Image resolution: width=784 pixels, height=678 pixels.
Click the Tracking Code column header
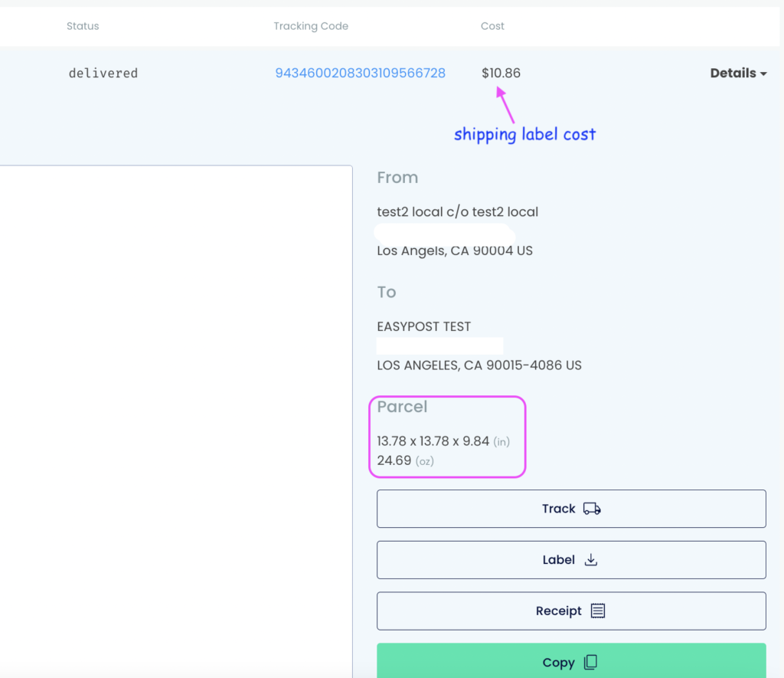click(x=311, y=26)
